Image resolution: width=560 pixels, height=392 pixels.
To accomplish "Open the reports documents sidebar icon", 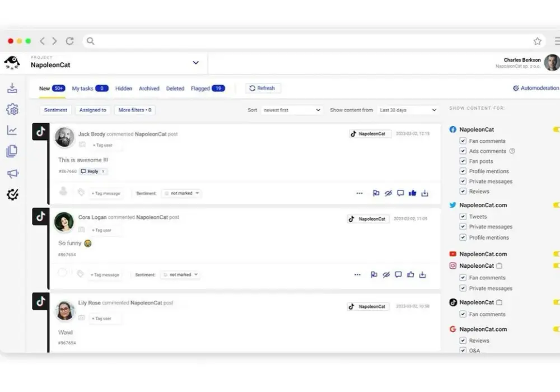I will [x=12, y=151].
